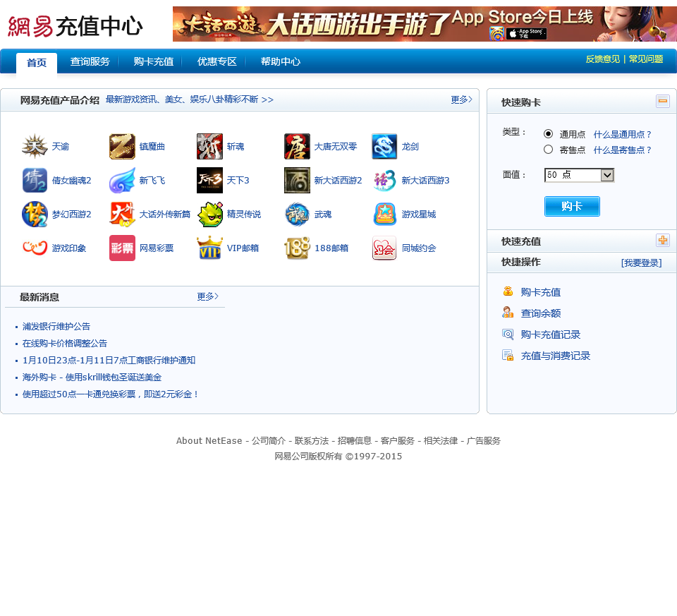Click 联系方法 footer link
The width and height of the screenshot is (677, 616).
312,440
